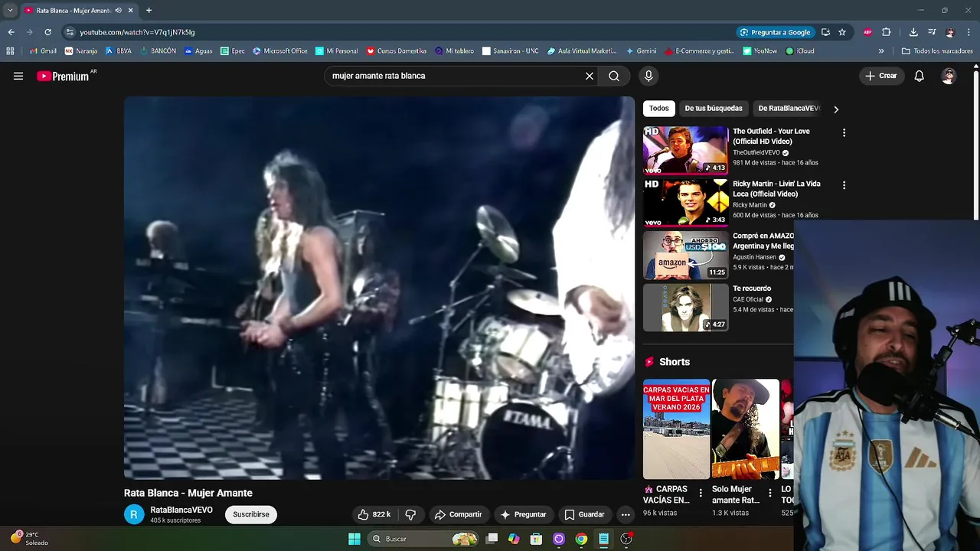Open Chrome tab search dropdown arrow
Image resolution: width=980 pixels, height=551 pixels.
coord(10,10)
